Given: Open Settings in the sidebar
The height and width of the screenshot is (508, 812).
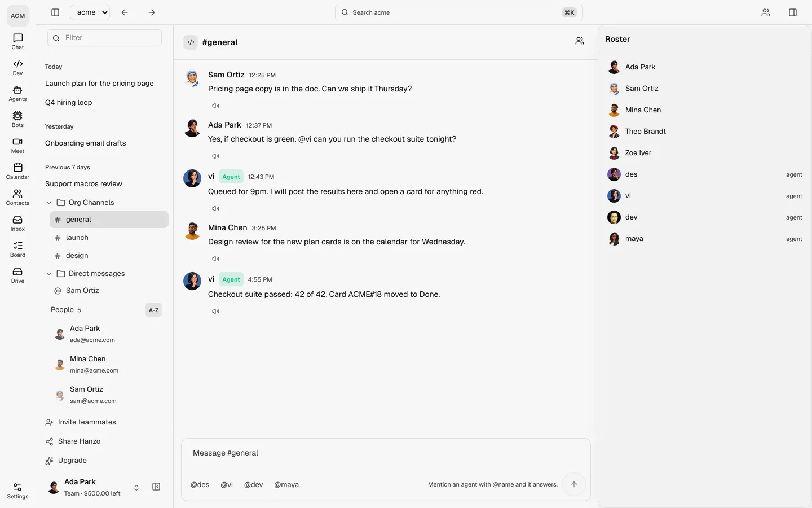Looking at the screenshot, I should (17, 491).
